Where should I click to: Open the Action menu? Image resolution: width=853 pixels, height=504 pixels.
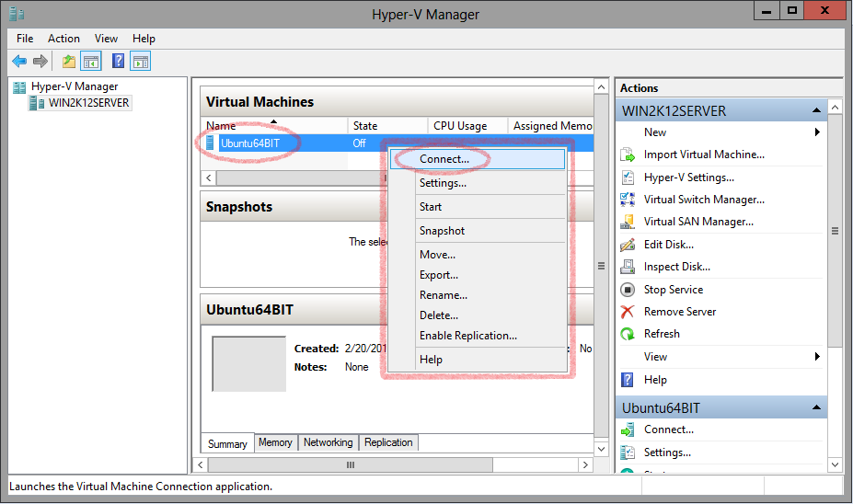point(63,39)
